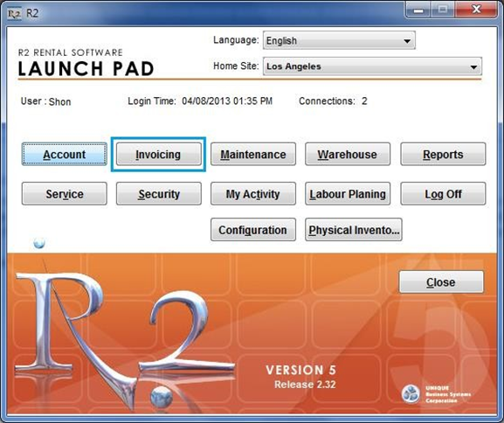Open the Configuration module
Image resolution: width=504 pixels, height=423 pixels.
[253, 230]
